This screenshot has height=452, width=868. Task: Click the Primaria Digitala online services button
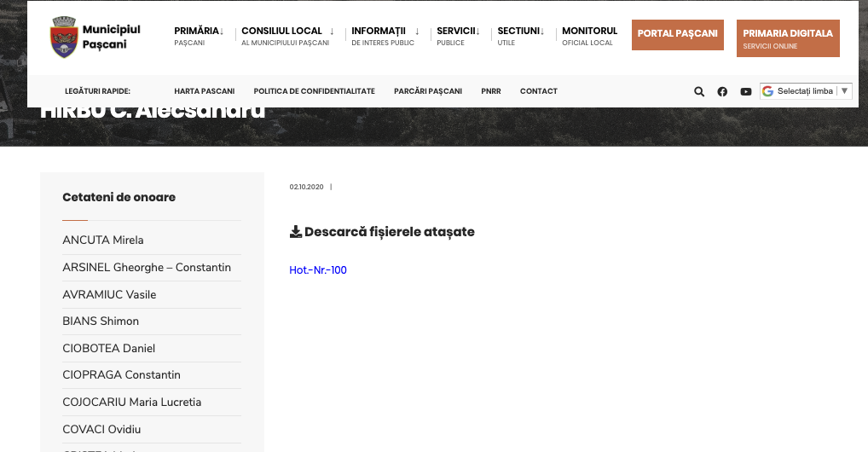click(787, 38)
